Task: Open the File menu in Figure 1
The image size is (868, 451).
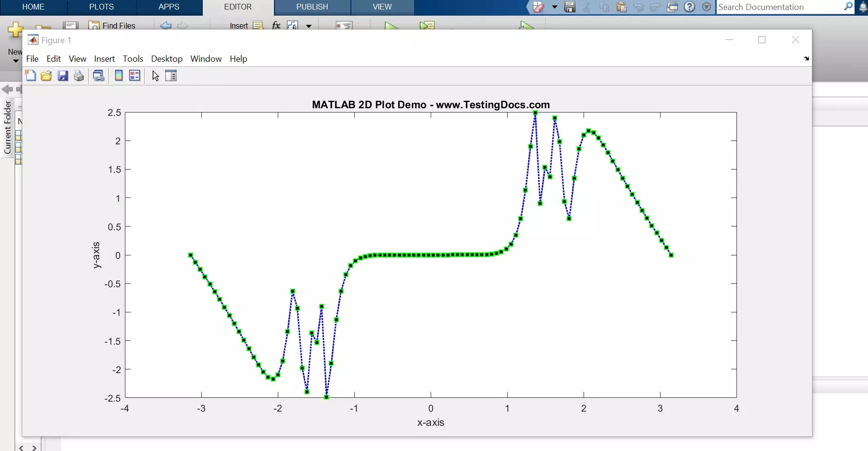Action: point(32,58)
